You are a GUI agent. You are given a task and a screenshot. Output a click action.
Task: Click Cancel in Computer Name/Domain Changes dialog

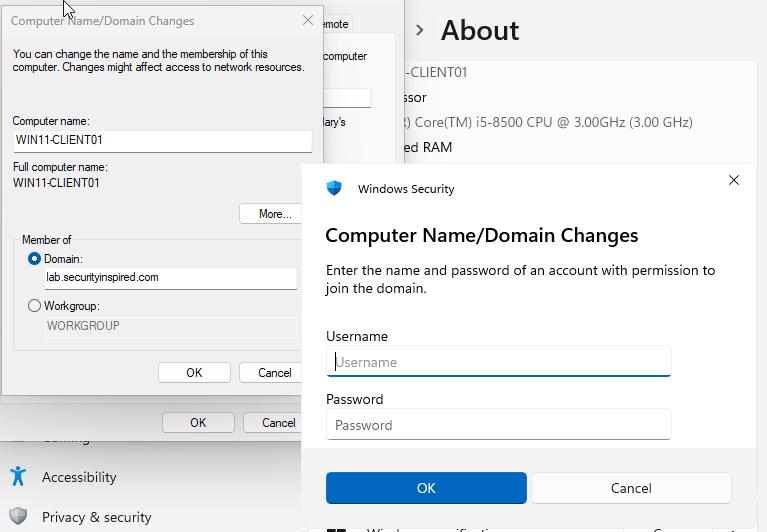click(271, 373)
